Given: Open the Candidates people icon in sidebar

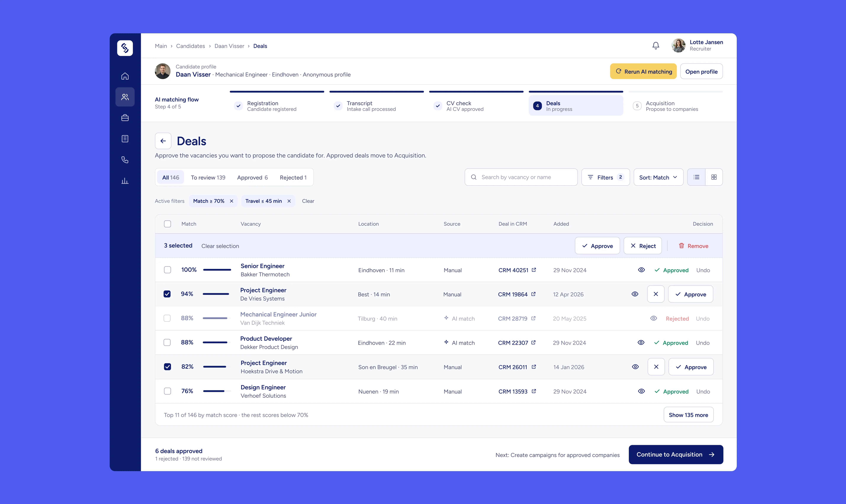Looking at the screenshot, I should pyautogui.click(x=125, y=97).
